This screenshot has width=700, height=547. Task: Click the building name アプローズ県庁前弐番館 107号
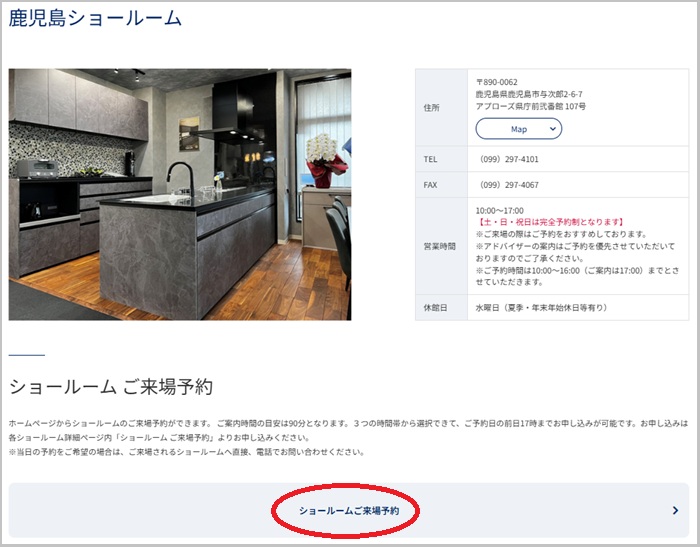coord(530,106)
